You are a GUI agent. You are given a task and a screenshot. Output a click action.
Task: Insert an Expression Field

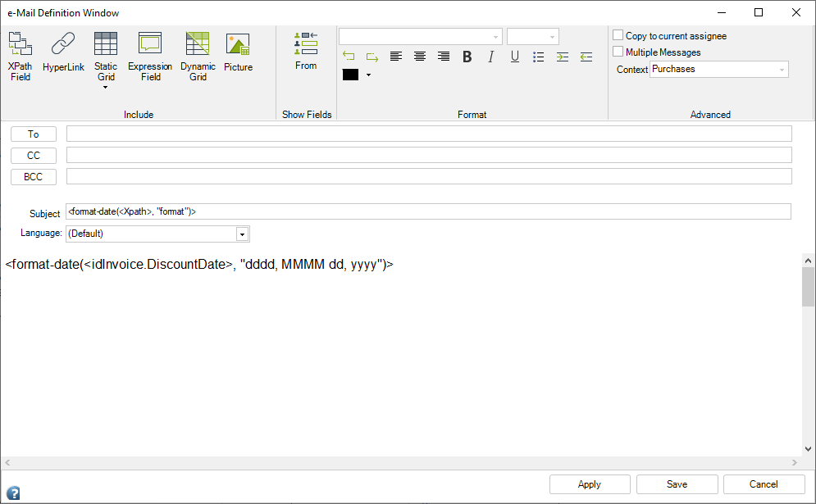pyautogui.click(x=150, y=57)
